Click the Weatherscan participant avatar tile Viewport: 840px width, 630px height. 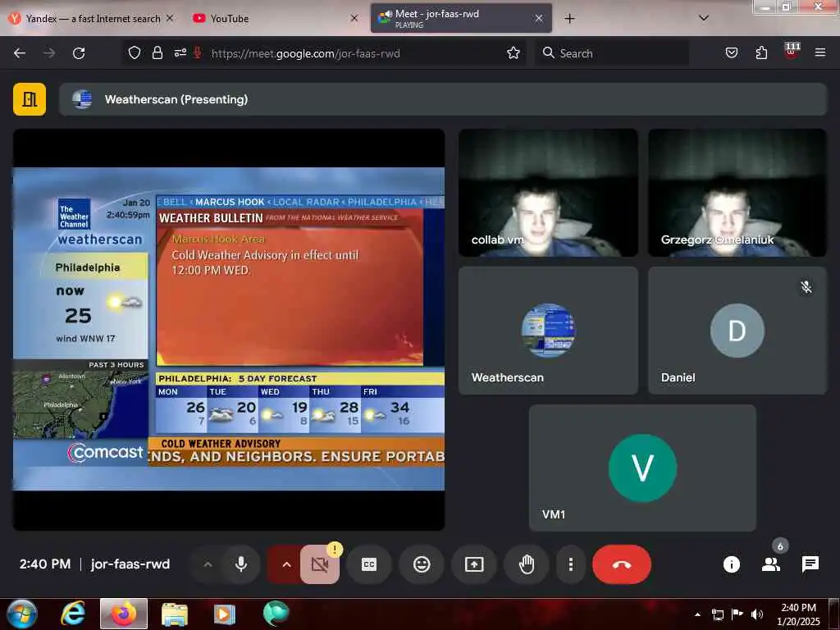[548, 331]
